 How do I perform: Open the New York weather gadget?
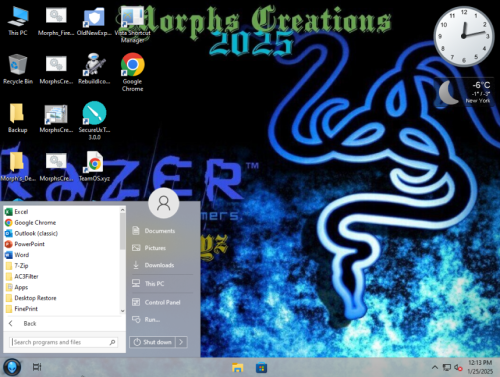tap(464, 93)
